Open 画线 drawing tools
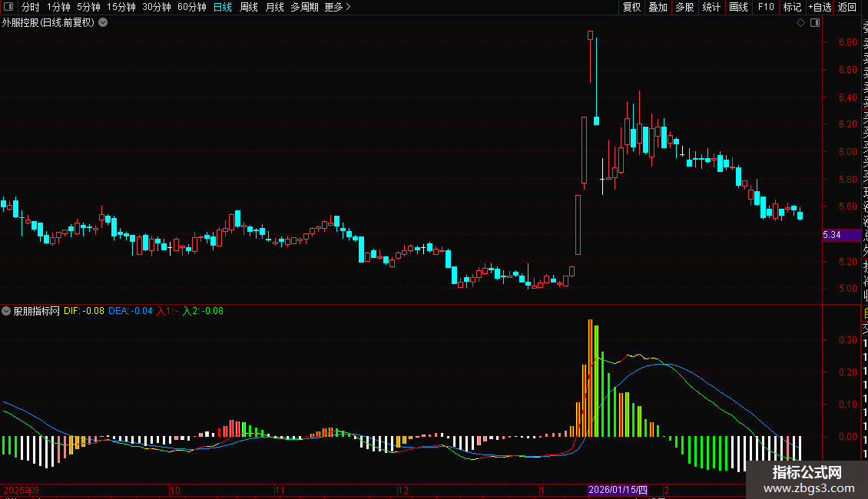 [x=738, y=7]
